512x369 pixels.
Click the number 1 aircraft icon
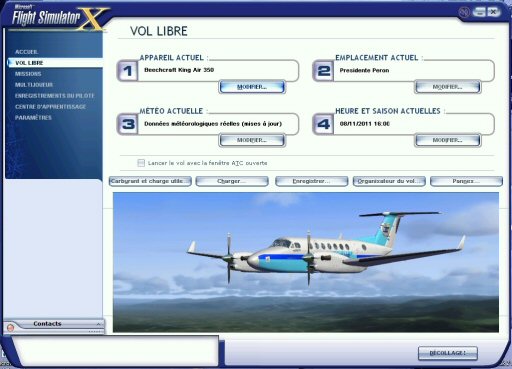click(127, 71)
